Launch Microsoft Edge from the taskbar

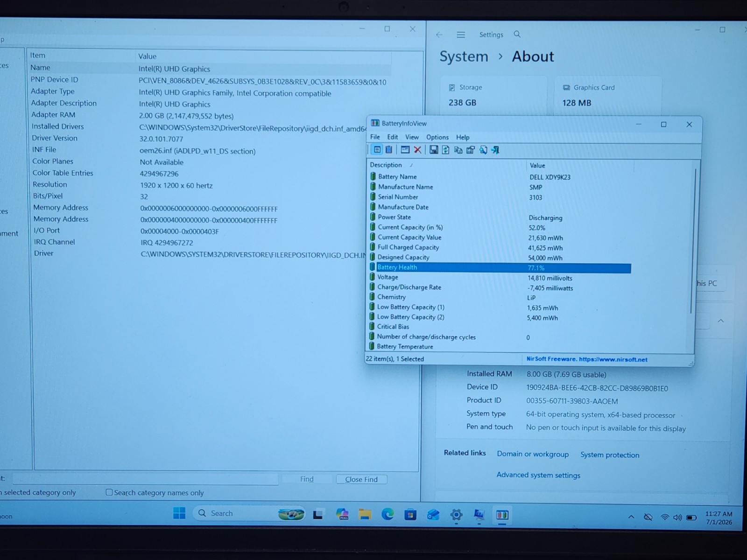pyautogui.click(x=388, y=514)
